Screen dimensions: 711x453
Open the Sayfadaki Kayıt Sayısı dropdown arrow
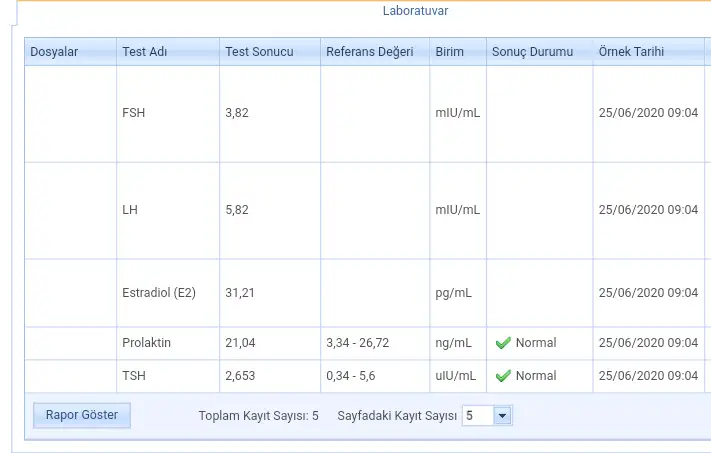(502, 415)
